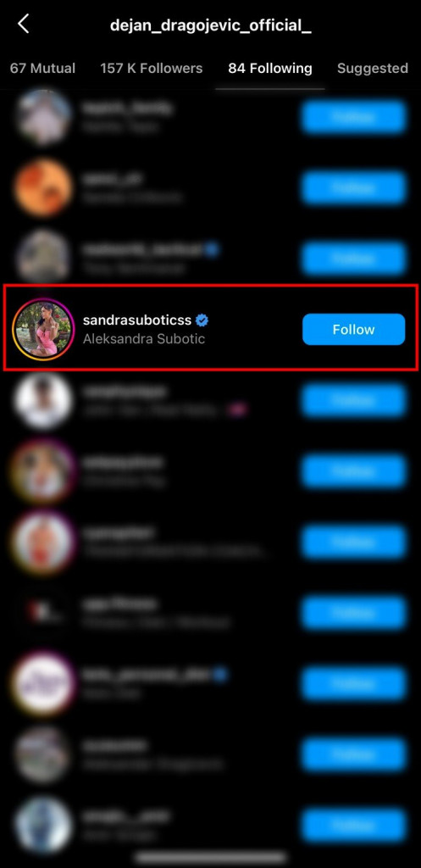Select the 84 Following tab

[x=270, y=69]
